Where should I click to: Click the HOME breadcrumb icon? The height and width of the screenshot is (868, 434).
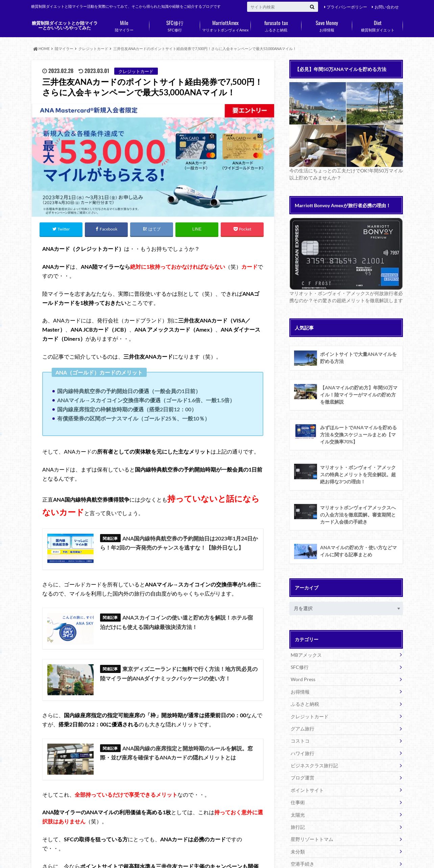coord(35,49)
